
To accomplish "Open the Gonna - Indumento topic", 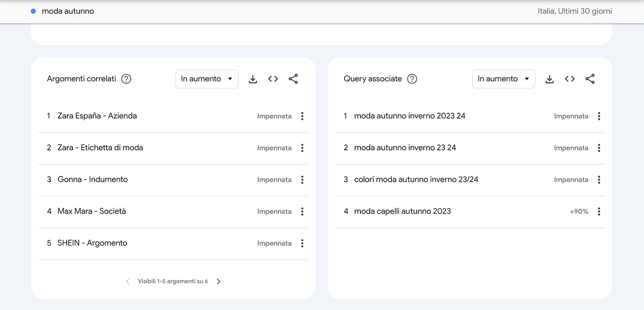I will (92, 180).
